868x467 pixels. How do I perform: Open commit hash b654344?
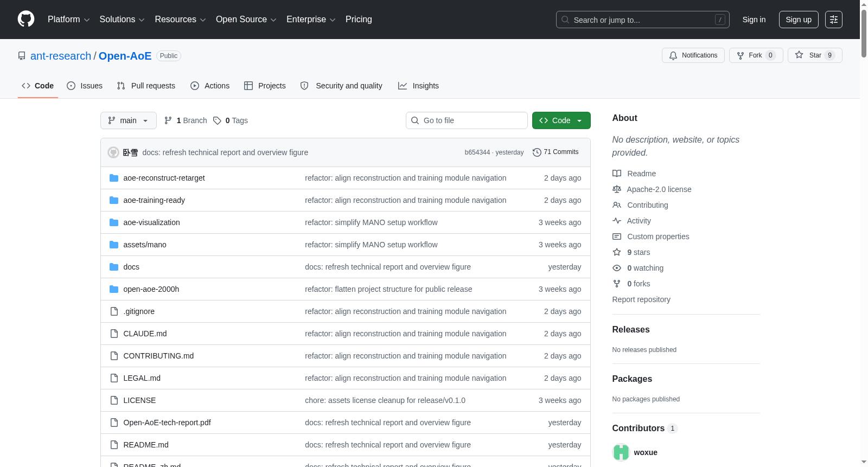[477, 152]
